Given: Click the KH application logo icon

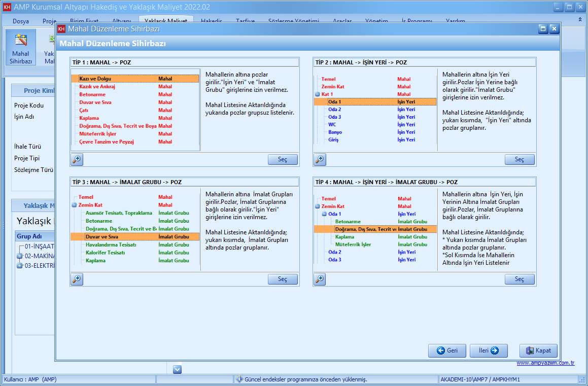Looking at the screenshot, I should (x=7, y=7).
